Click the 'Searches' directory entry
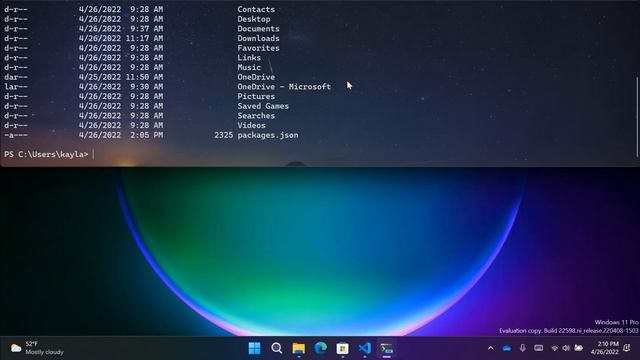 [x=256, y=116]
